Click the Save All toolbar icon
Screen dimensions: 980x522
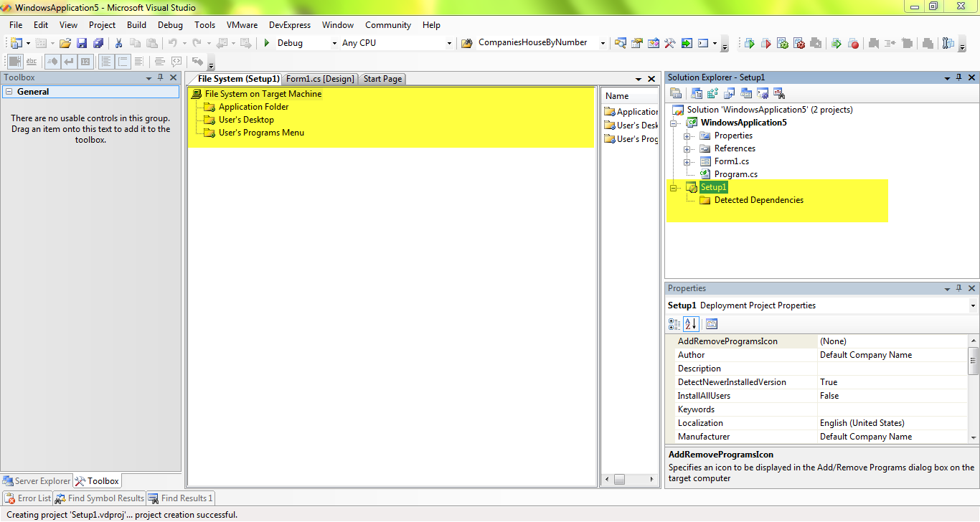pos(98,43)
